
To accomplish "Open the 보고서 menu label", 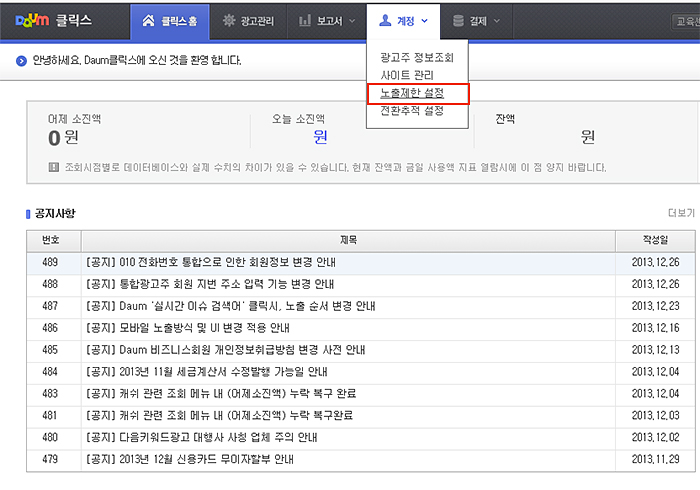I will [x=329, y=21].
